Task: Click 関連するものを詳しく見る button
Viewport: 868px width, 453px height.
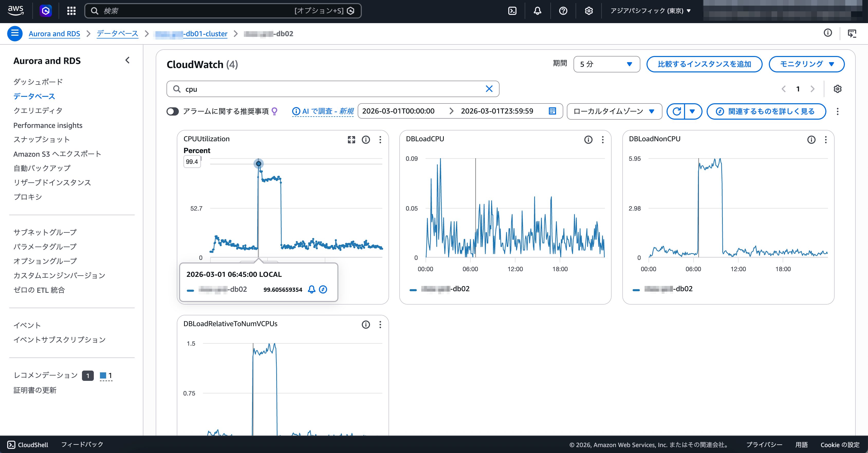Action: [x=766, y=111]
